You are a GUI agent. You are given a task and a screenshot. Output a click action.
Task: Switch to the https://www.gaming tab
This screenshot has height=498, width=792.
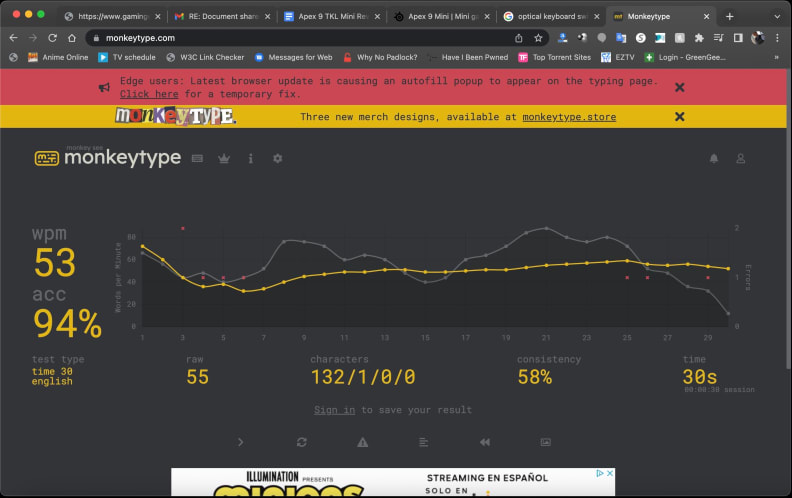111,16
